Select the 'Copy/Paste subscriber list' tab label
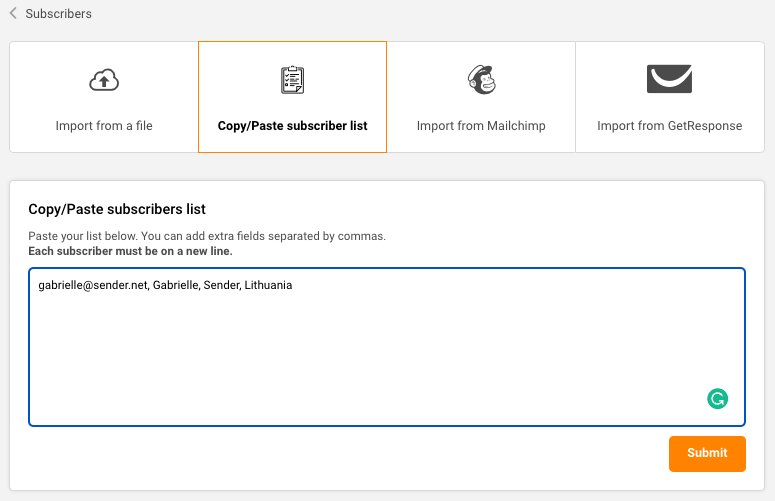The width and height of the screenshot is (775, 501). tap(292, 126)
